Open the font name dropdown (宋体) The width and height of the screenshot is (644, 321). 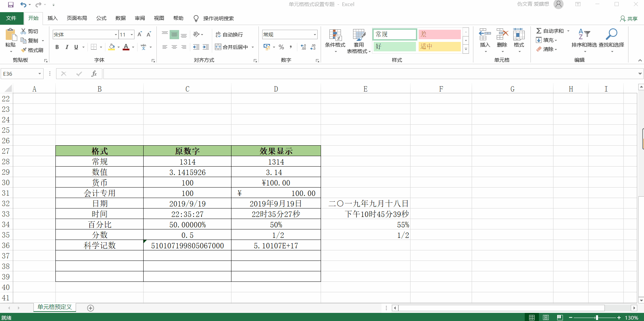(116, 34)
